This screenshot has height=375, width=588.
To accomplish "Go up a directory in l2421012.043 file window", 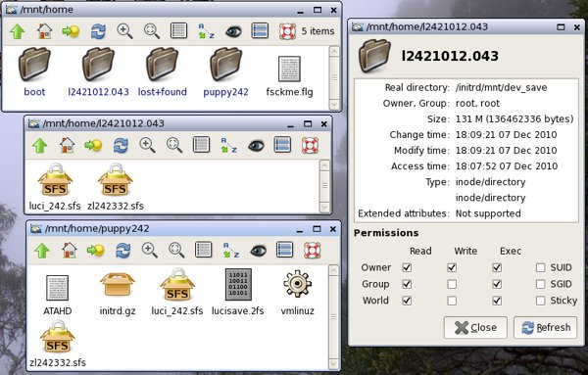I will pos(40,145).
